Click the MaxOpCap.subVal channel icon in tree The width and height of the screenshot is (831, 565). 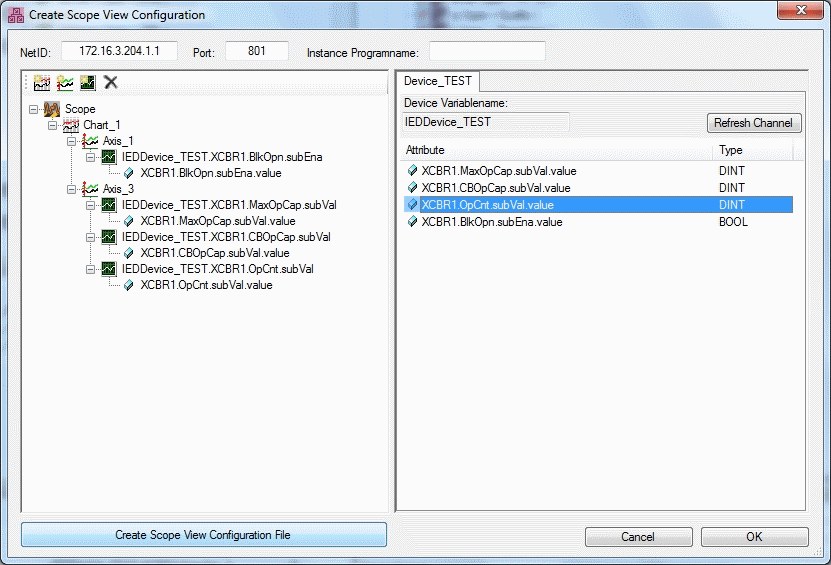point(109,205)
